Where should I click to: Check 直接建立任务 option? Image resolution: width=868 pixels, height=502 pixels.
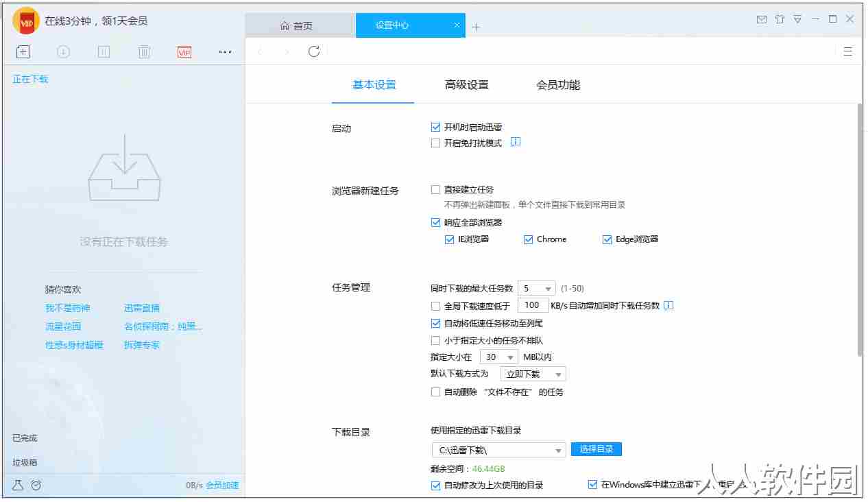tap(435, 189)
